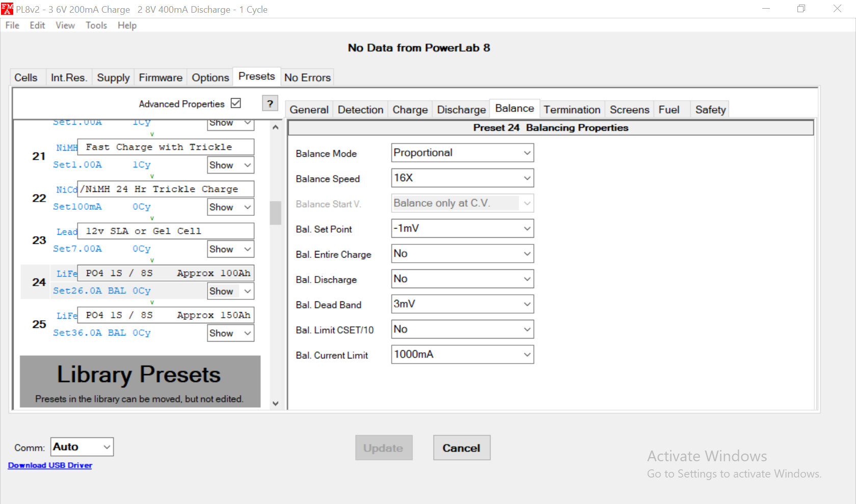This screenshot has width=856, height=504.
Task: Switch to the Termination tab
Action: 572,109
